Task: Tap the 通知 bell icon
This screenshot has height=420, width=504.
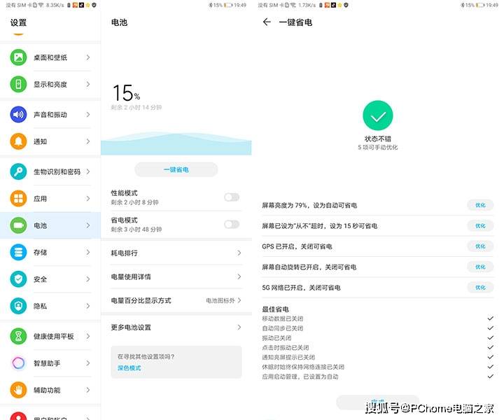Action: [18, 141]
